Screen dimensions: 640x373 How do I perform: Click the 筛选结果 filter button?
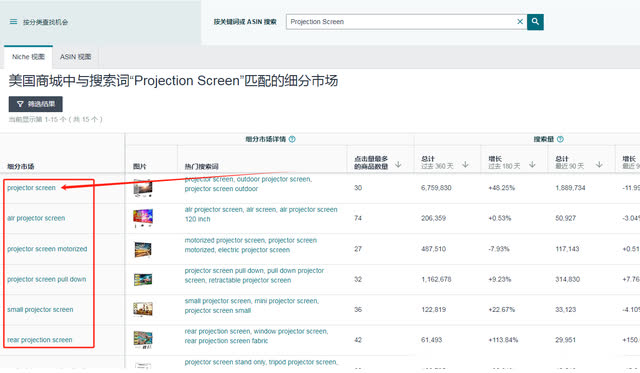pyautogui.click(x=36, y=104)
